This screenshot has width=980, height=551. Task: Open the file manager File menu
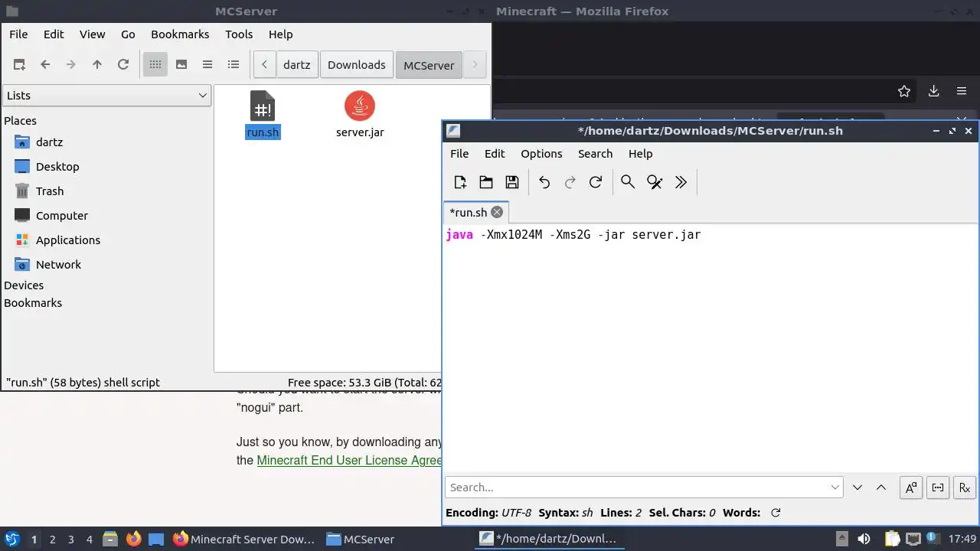(18, 34)
